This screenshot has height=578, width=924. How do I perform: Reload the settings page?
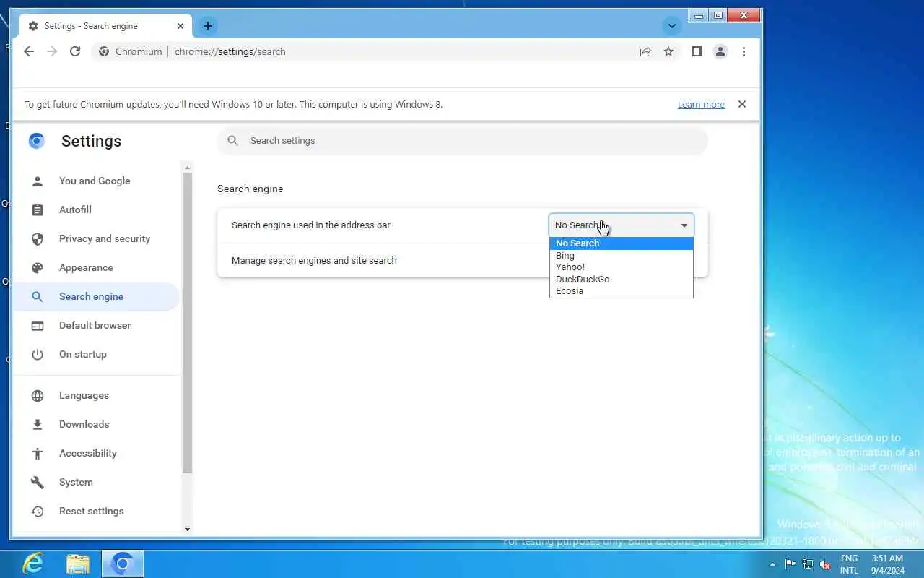tap(75, 51)
